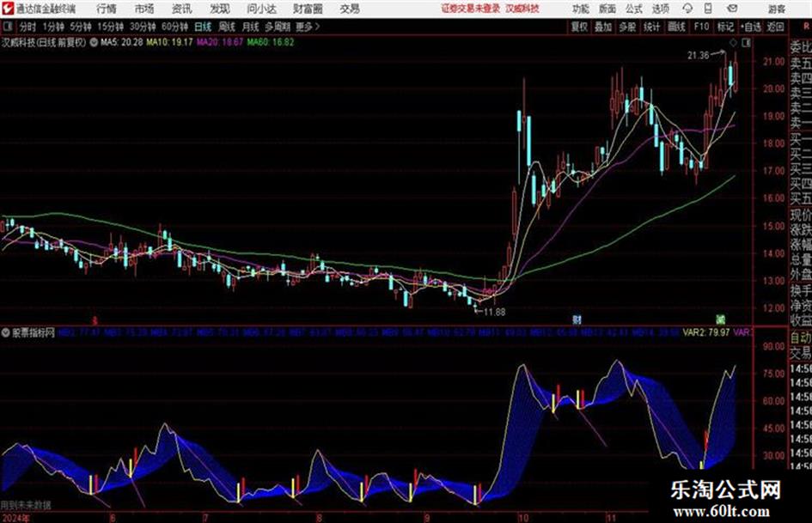This screenshot has height=523, width=812.
Task: Expand the 更多 period options
Action: pos(308,27)
